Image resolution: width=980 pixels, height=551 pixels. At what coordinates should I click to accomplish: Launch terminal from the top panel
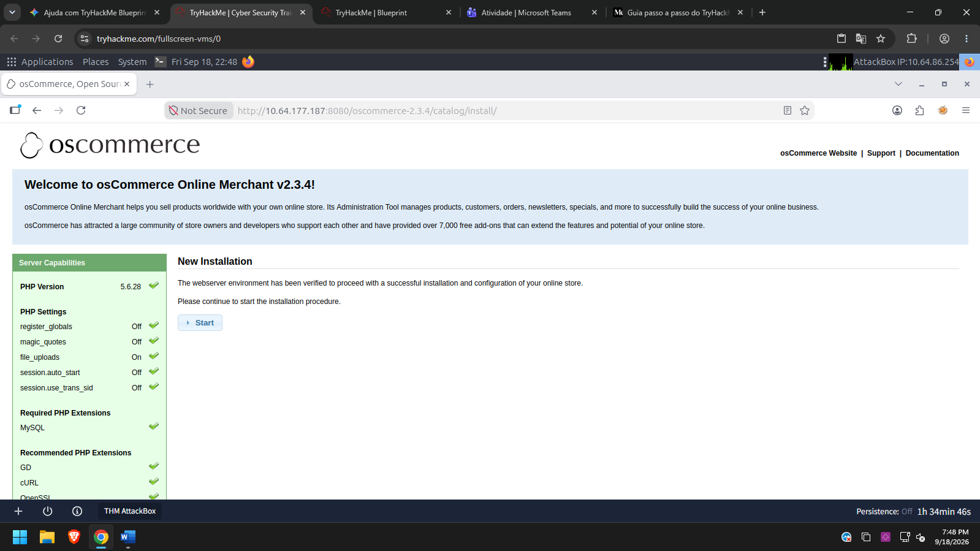pos(161,61)
